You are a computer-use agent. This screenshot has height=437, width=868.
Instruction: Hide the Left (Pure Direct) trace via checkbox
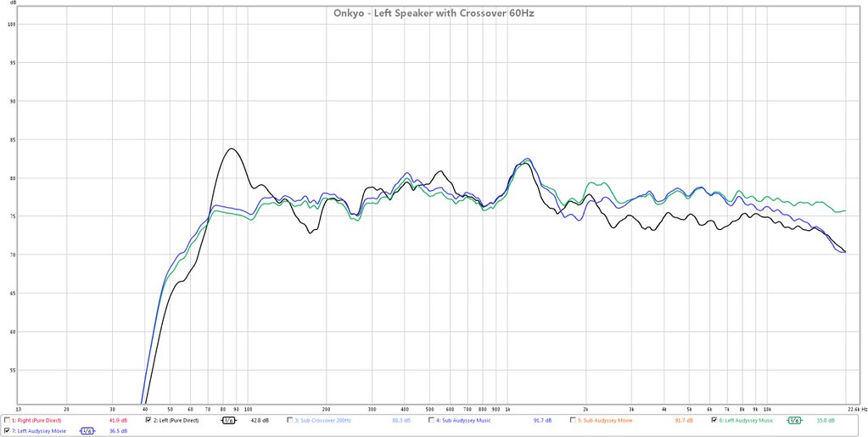(149, 420)
